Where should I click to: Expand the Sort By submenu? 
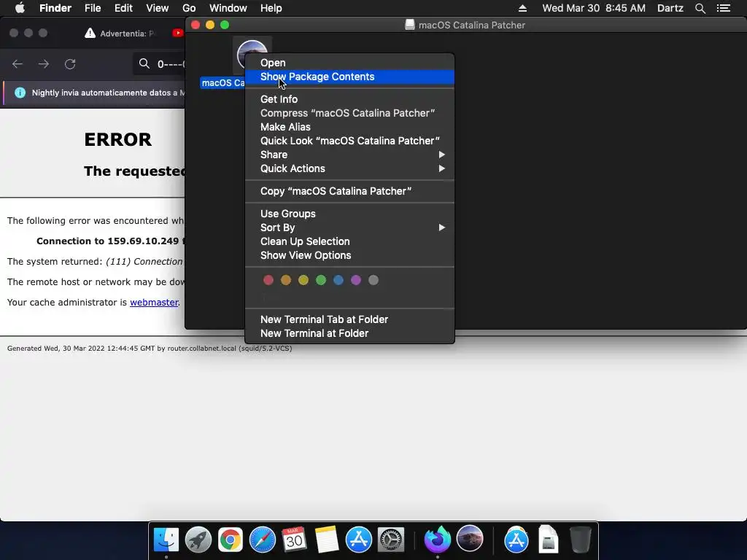click(349, 227)
